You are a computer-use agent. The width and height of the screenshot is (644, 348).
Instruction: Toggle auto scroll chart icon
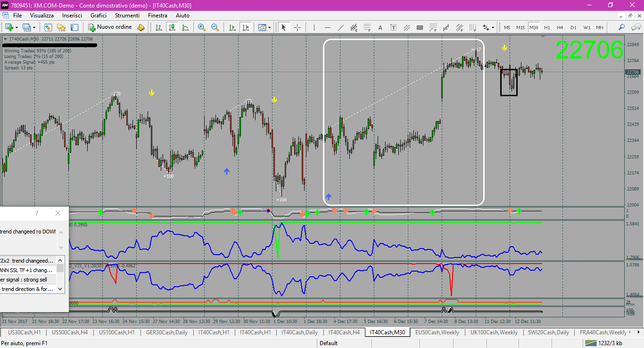coord(232,27)
